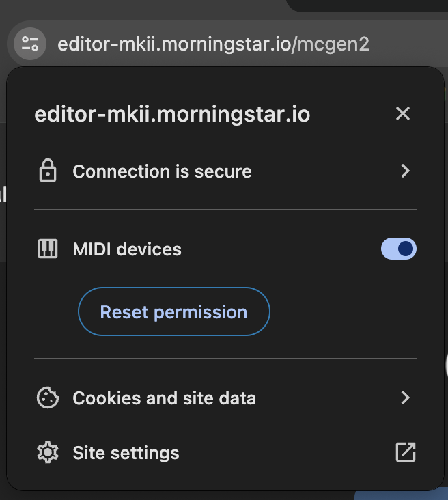This screenshot has width=448, height=500.
Task: Click the Site settings label
Action: tap(126, 452)
